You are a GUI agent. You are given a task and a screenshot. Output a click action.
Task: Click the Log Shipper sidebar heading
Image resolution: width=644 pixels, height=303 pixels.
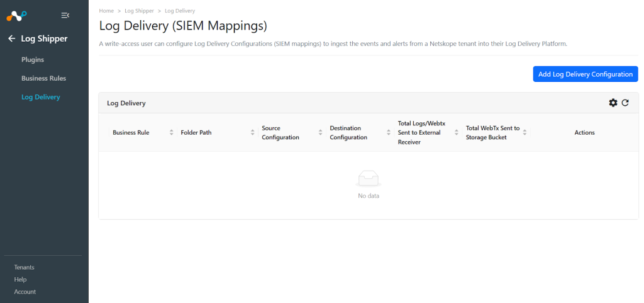[x=45, y=38]
